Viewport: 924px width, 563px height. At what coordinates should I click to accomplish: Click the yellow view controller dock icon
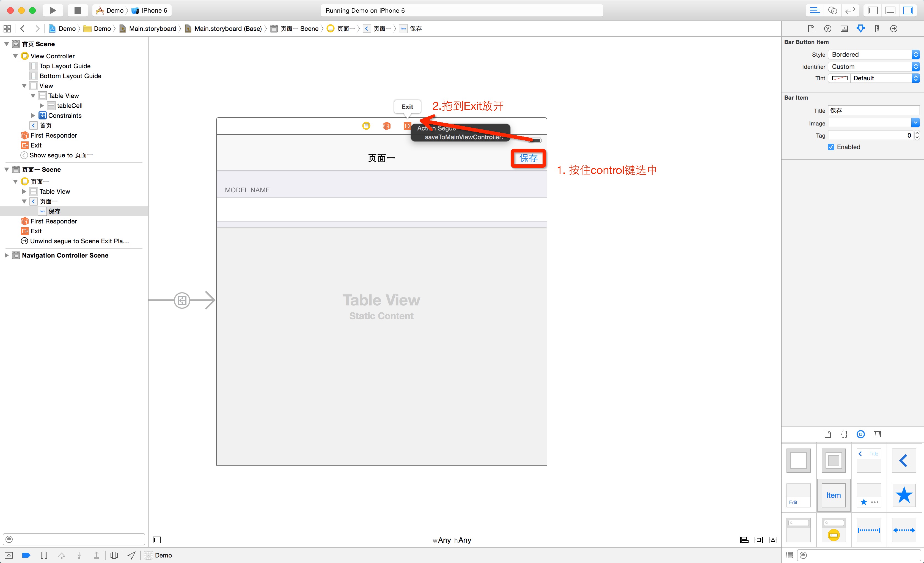pyautogui.click(x=366, y=126)
